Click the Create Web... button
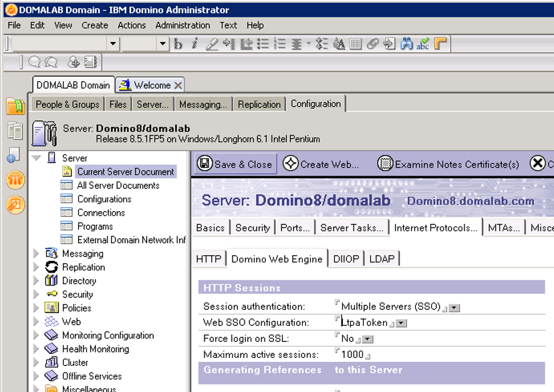 coord(321,164)
